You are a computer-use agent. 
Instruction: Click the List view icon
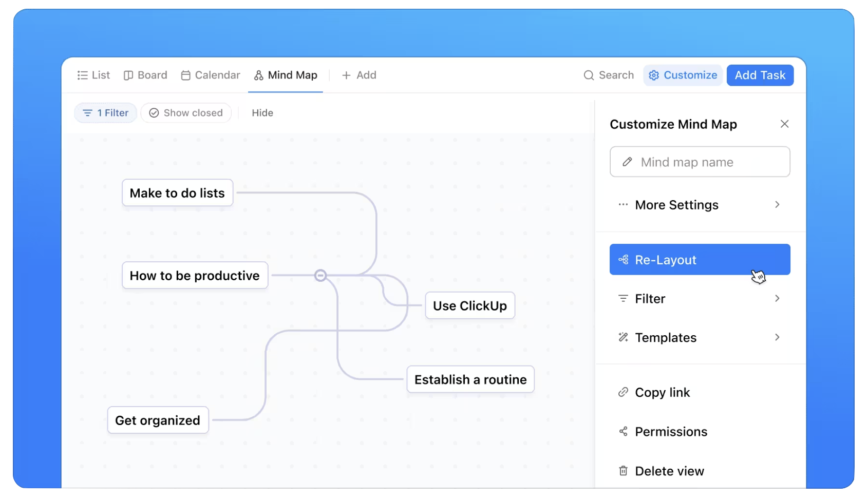(82, 75)
